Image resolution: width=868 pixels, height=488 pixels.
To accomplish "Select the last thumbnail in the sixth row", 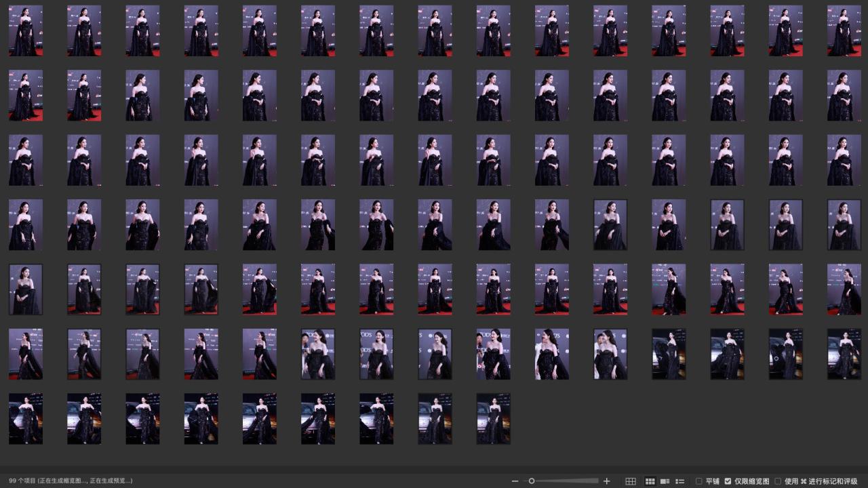I will coord(844,354).
